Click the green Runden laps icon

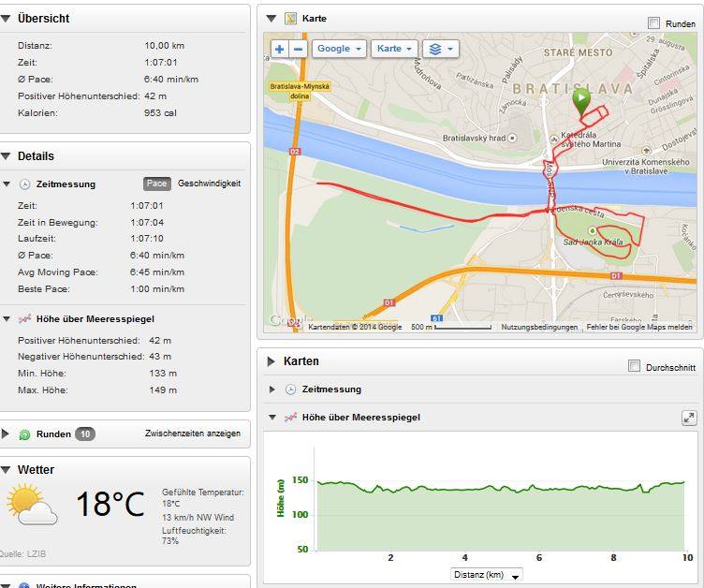[x=25, y=434]
